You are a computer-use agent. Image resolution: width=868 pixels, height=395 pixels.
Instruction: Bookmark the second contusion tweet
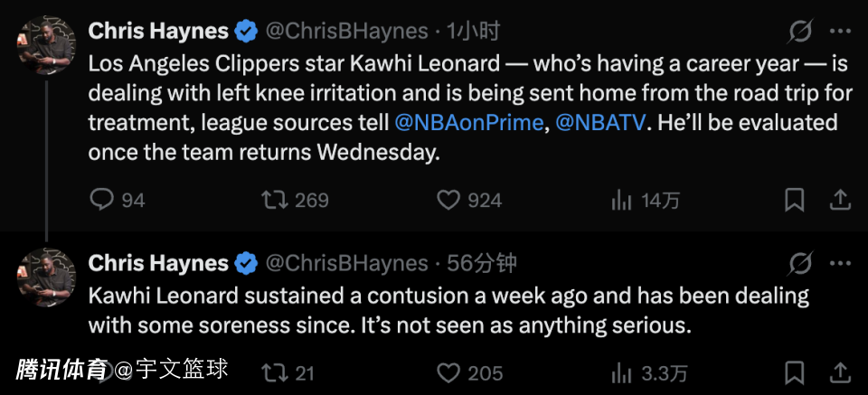pos(794,372)
